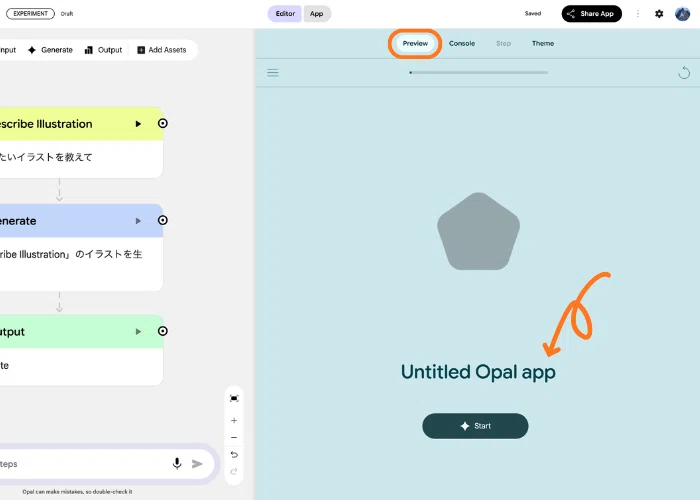Run the Describe Illustration step play arrow
The height and width of the screenshot is (500, 700).
coord(138,124)
